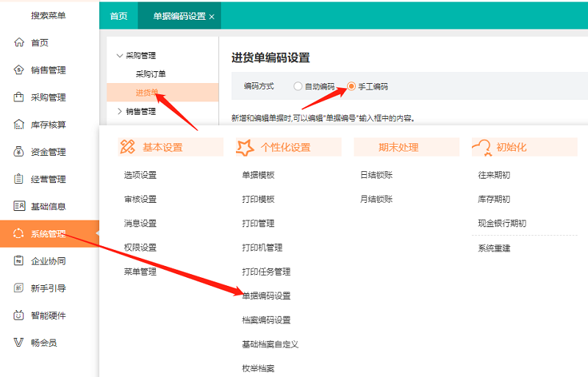Open 库存核算 in the sidebar menu
The height and width of the screenshot is (377, 588).
(49, 125)
